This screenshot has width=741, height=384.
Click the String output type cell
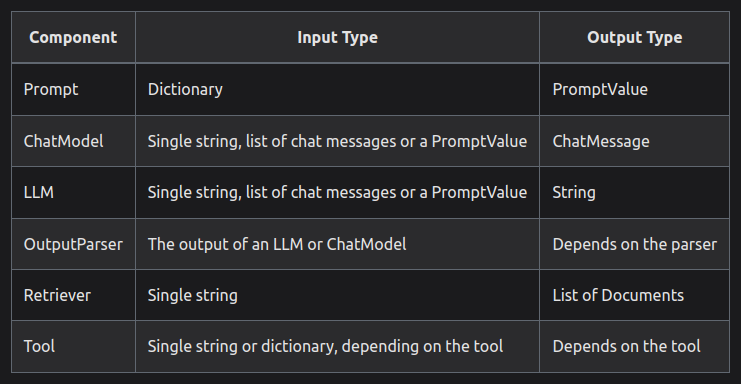635,192
